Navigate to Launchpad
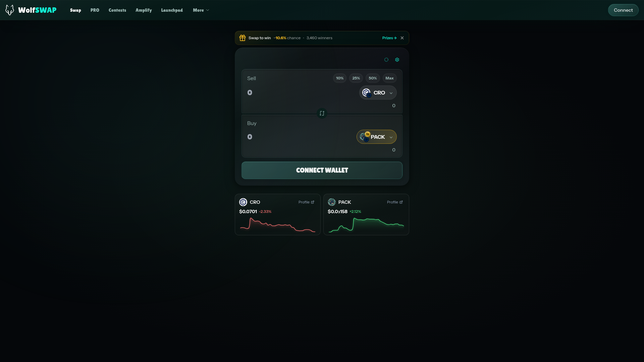This screenshot has height=362, width=644. pos(172,10)
